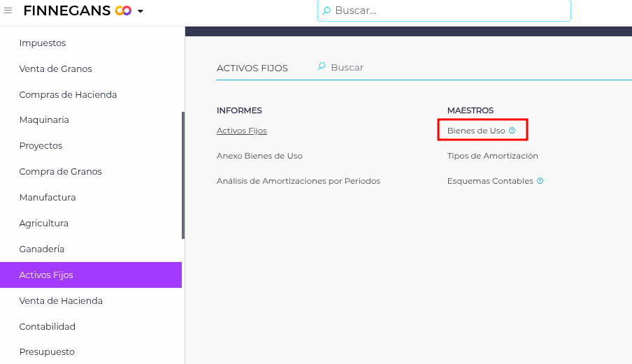Open help icon next to Bienes de Uso

(x=512, y=131)
